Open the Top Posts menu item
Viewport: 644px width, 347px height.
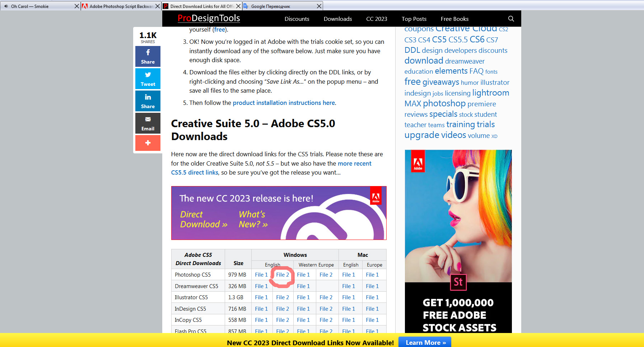coord(414,19)
